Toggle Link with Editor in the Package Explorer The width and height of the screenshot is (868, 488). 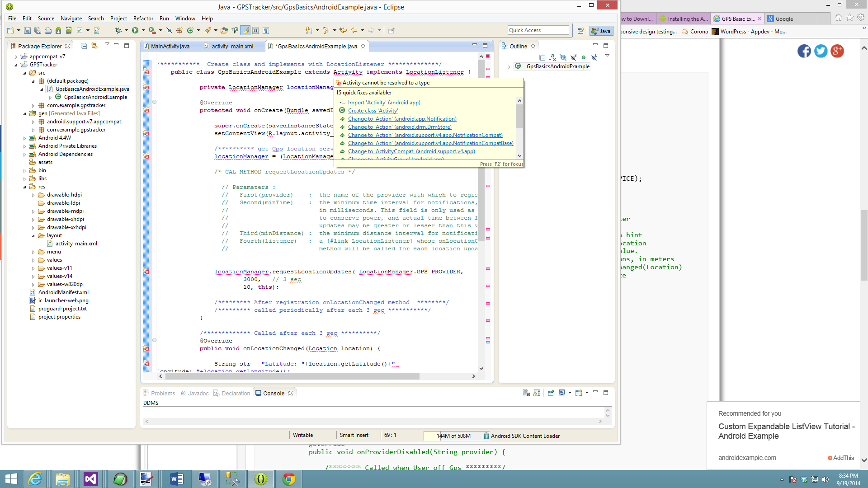(94, 46)
